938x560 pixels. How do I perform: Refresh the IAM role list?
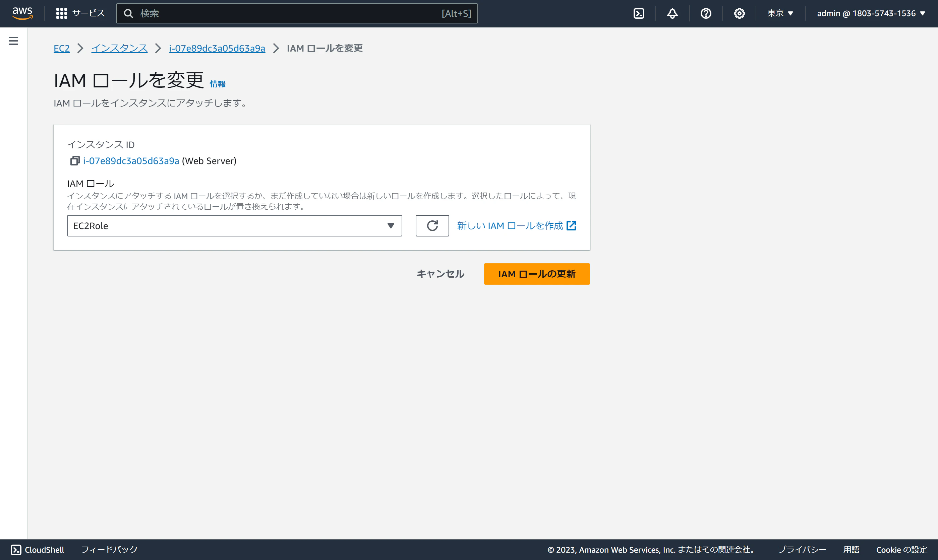[432, 226]
